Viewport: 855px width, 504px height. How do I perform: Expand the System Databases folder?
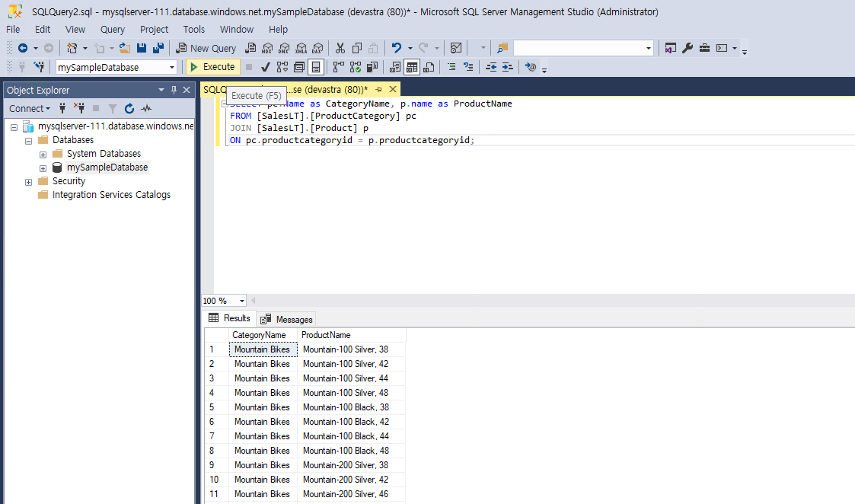coord(43,155)
